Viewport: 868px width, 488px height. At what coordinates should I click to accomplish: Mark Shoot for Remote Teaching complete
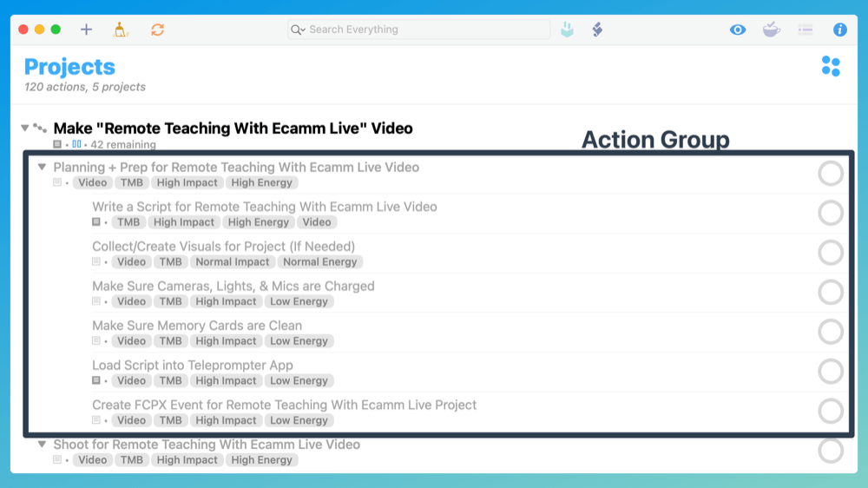(831, 451)
